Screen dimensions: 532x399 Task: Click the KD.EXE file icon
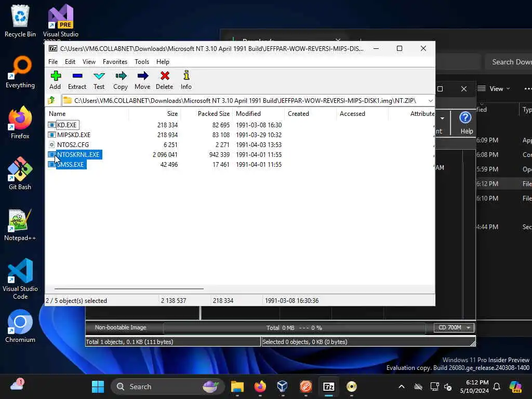(x=51, y=125)
